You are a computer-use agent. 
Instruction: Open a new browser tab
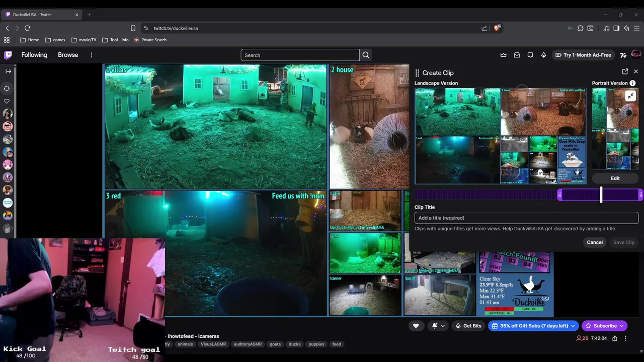coord(89,15)
